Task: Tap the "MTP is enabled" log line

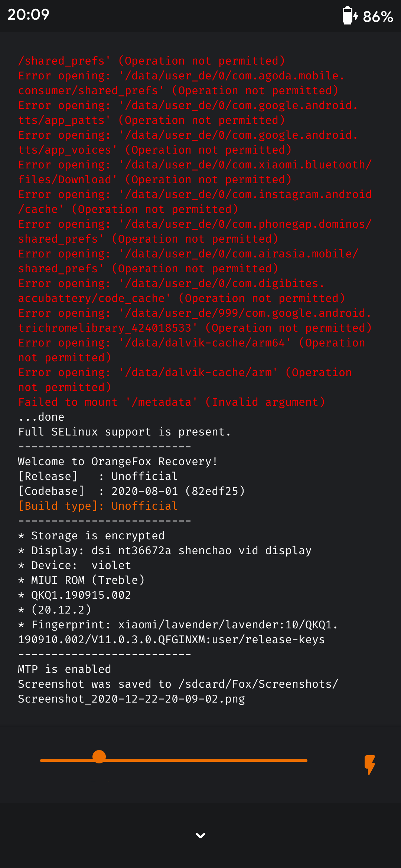Action: [x=65, y=669]
